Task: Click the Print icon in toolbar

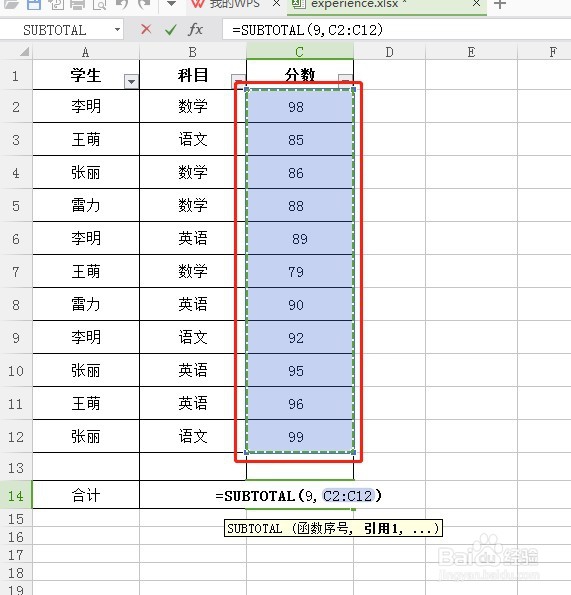Action: [x=78, y=4]
